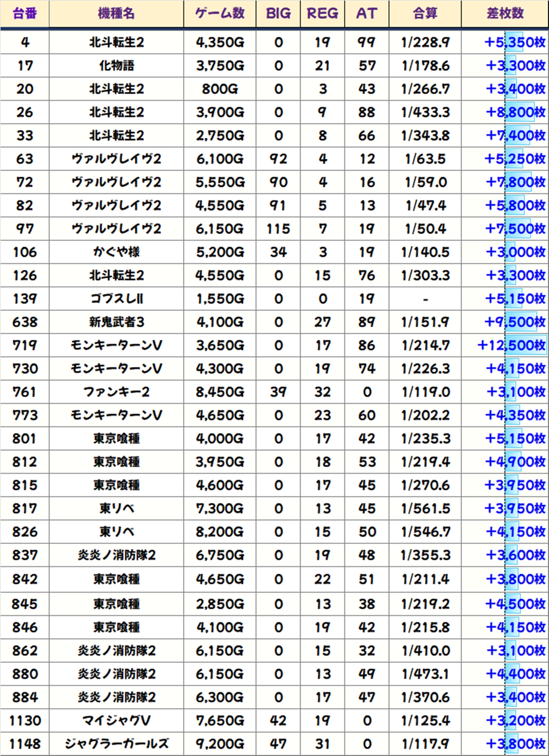Click the AT column header
The width and height of the screenshot is (549, 756).
pyautogui.click(x=366, y=14)
